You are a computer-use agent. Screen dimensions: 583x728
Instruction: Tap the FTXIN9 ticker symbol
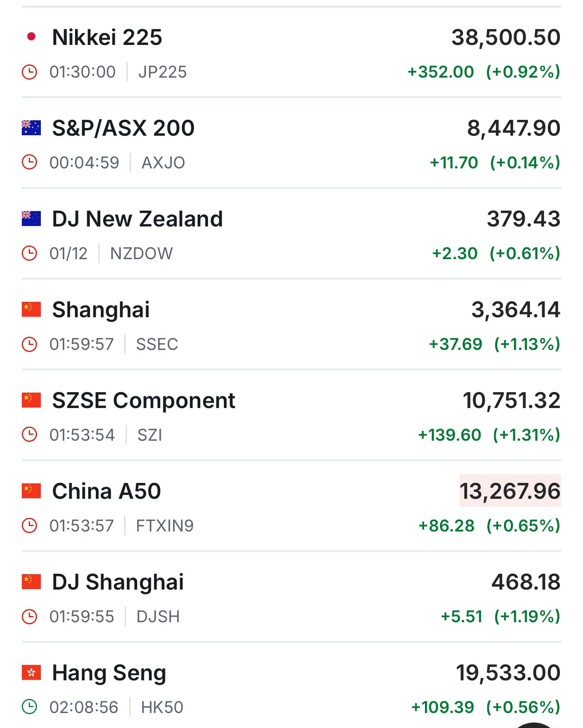[165, 526]
